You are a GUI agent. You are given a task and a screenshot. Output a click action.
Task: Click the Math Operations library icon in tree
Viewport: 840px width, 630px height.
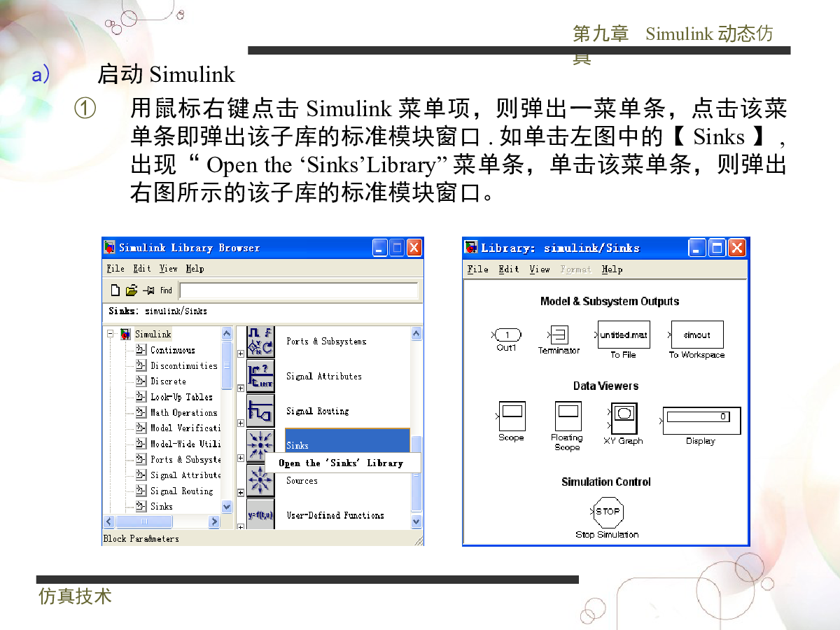tap(141, 412)
